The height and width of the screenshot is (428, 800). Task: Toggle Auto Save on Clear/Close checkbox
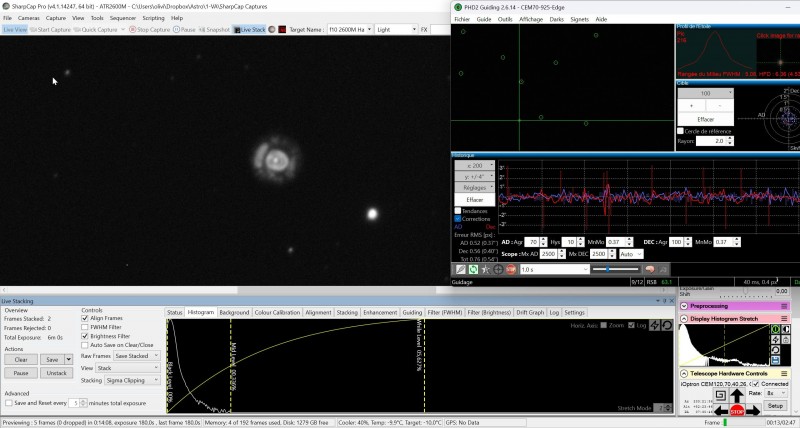pyautogui.click(x=85, y=345)
